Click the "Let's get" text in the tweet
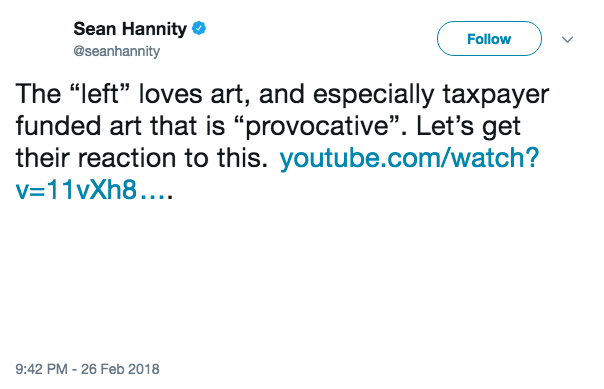Image resolution: width=604 pixels, height=389 pixels. click(x=468, y=126)
